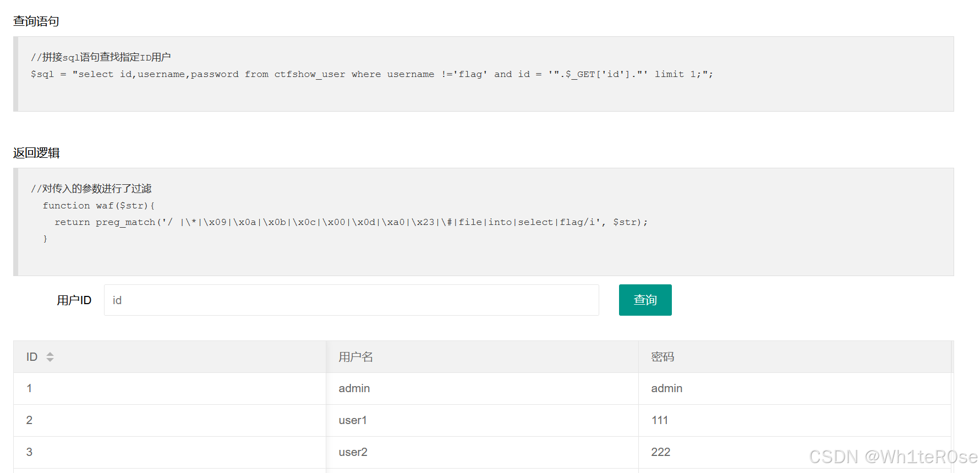Click the comment //对传入的参数进行了过滤
Screen dimensions: 980x473
coord(91,189)
